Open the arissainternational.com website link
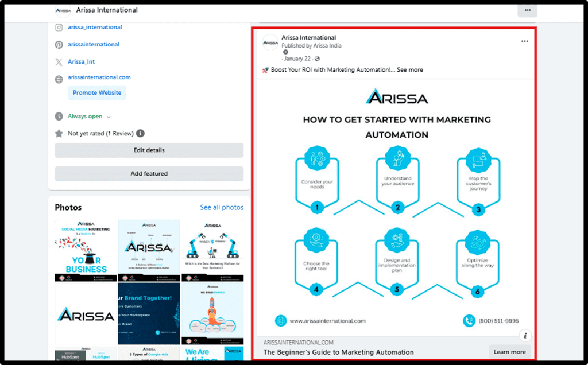Screen dimensions: 588x365 click(99, 77)
